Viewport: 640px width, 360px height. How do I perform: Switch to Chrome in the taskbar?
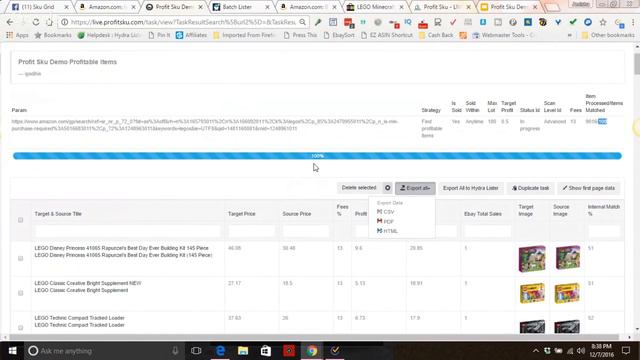point(312,351)
